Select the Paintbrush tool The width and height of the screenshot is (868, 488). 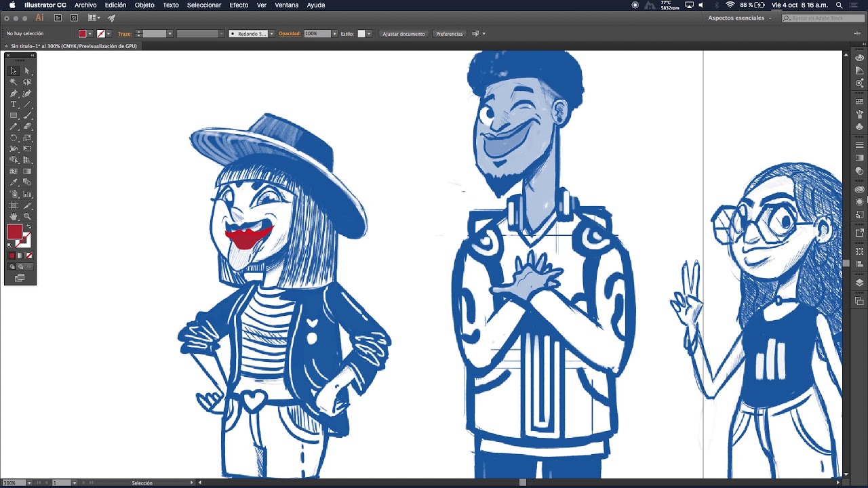click(x=27, y=115)
